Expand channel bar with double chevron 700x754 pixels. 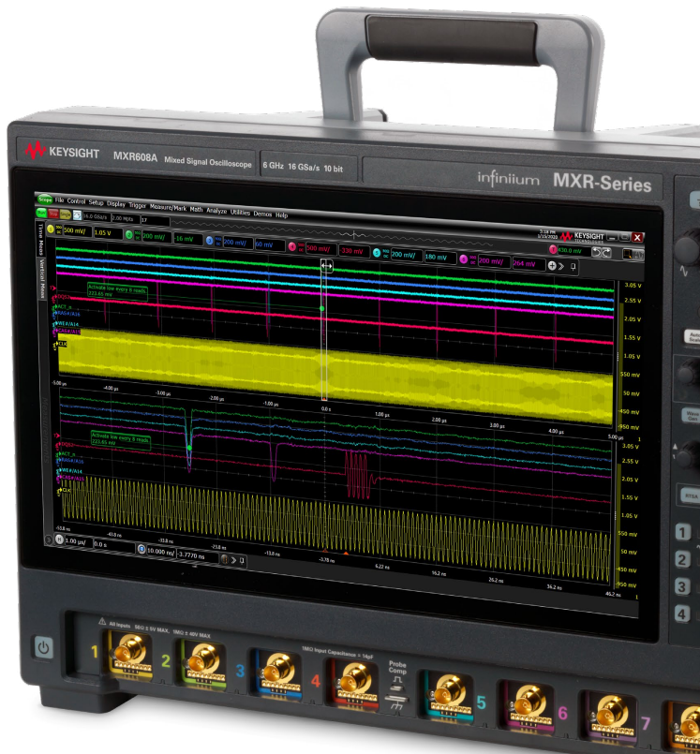pyautogui.click(x=561, y=266)
